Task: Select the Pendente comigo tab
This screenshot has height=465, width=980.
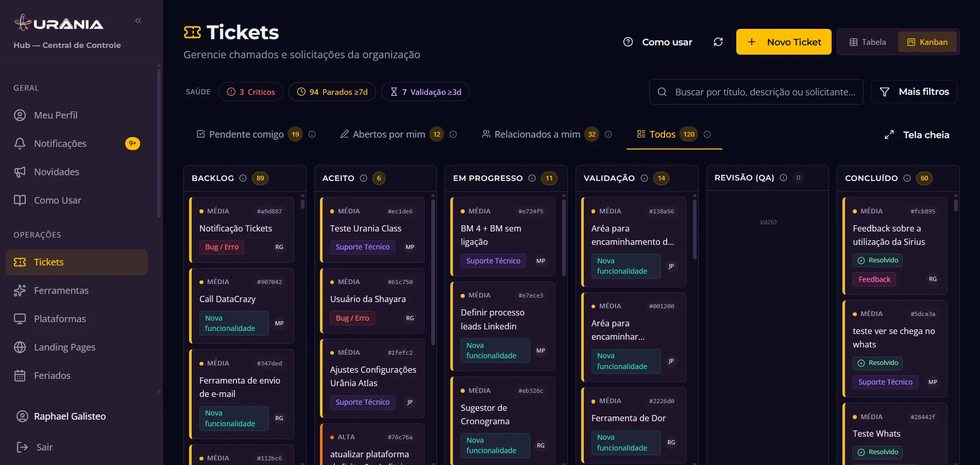Action: click(x=249, y=134)
